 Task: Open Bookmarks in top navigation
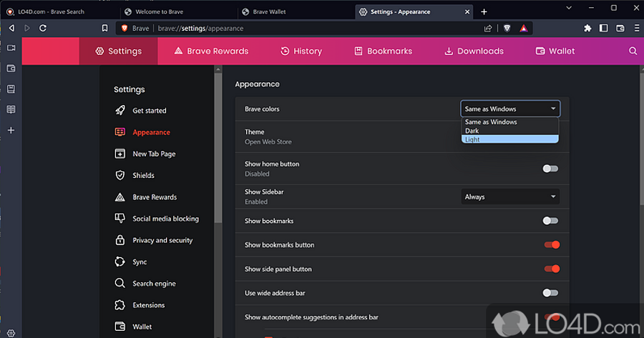pos(384,51)
